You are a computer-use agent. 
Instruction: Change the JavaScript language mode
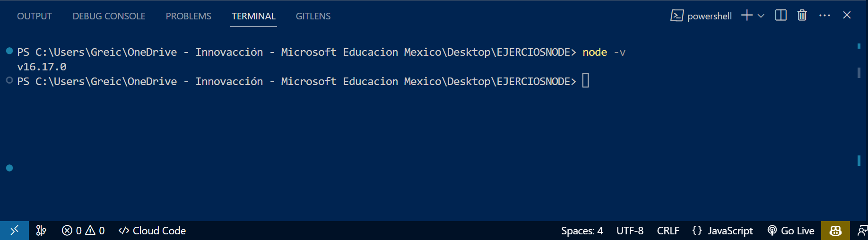(722, 231)
